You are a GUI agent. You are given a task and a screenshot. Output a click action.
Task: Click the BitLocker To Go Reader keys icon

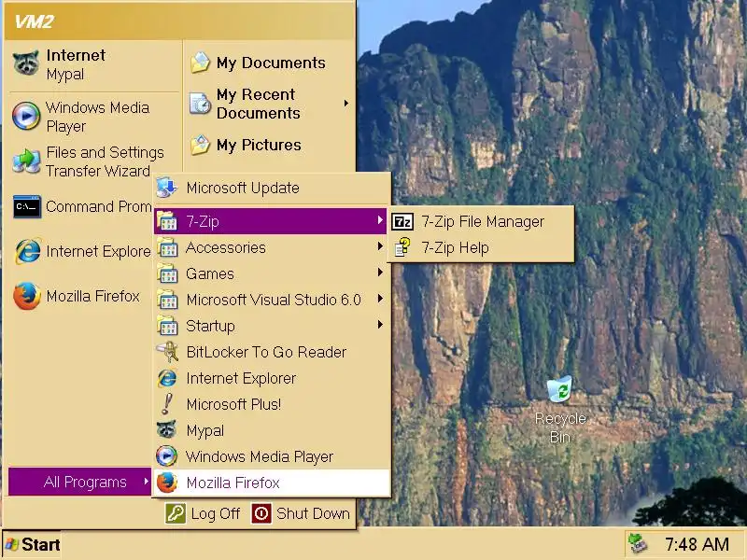[167, 352]
